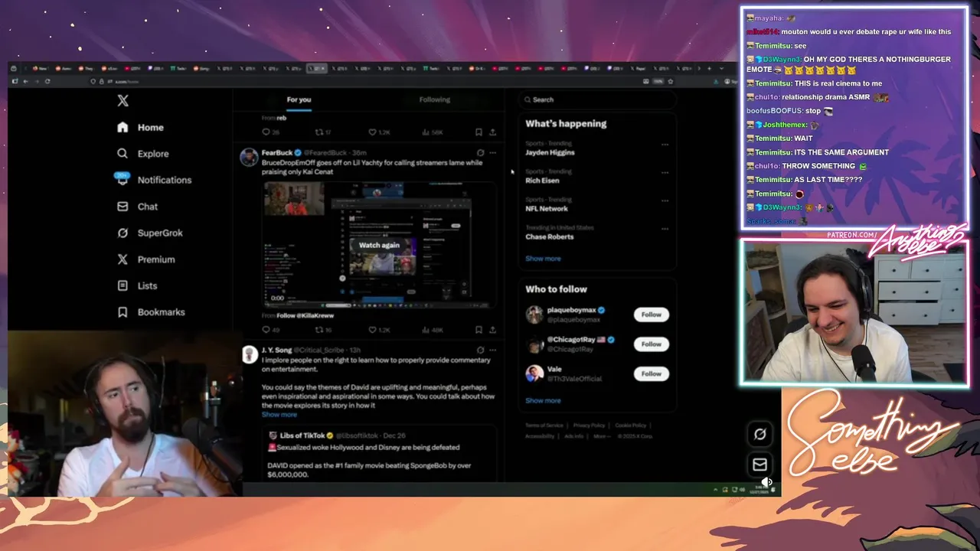Open the quoted Libs of TikTok post
Screen dimensions: 980x551
(x=380, y=455)
